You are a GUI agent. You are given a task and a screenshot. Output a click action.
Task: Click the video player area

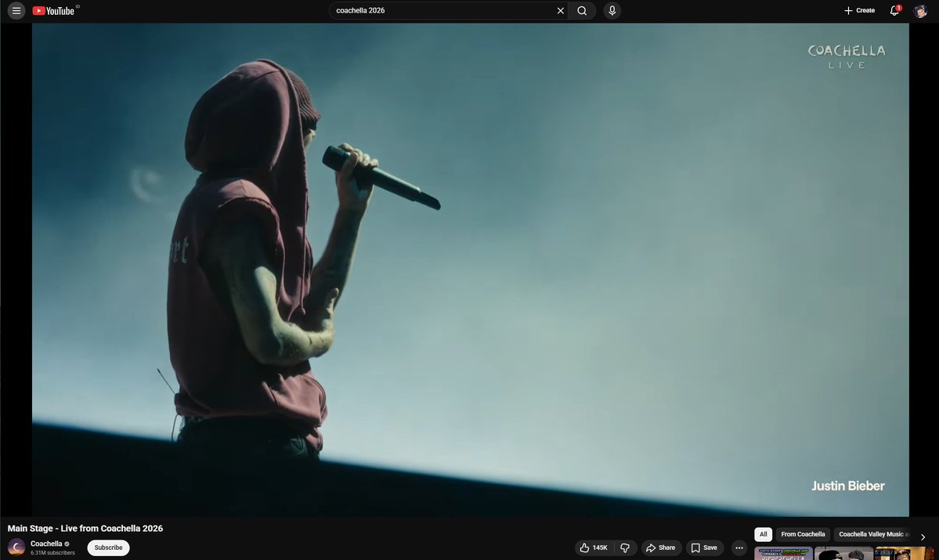click(x=470, y=269)
